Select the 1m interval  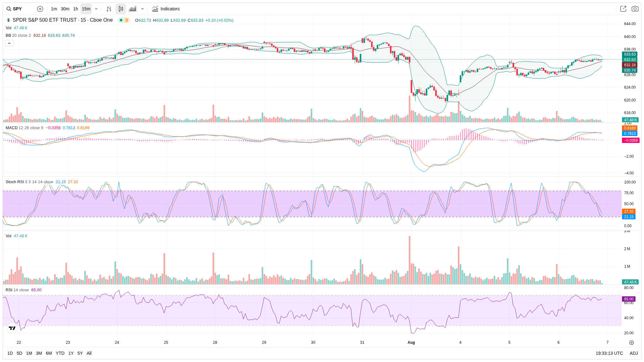pos(54,9)
